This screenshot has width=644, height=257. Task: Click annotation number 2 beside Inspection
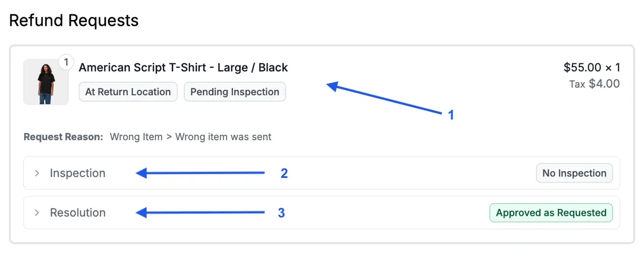tap(284, 173)
